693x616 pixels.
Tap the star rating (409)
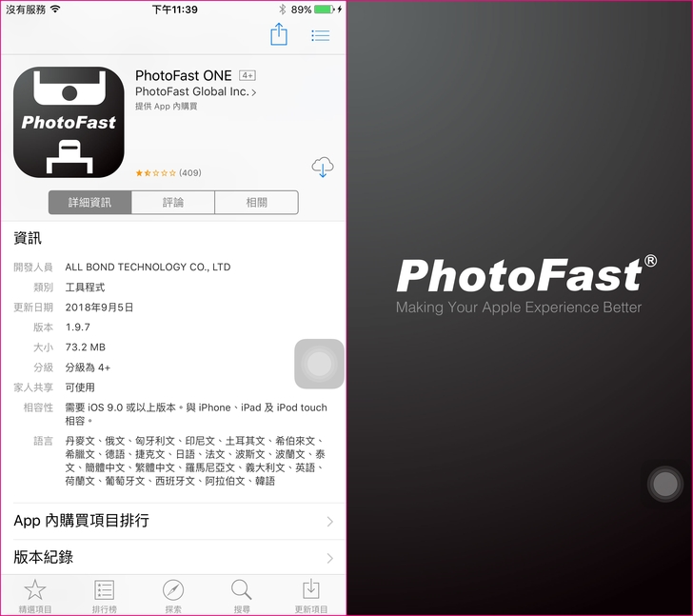168,172
